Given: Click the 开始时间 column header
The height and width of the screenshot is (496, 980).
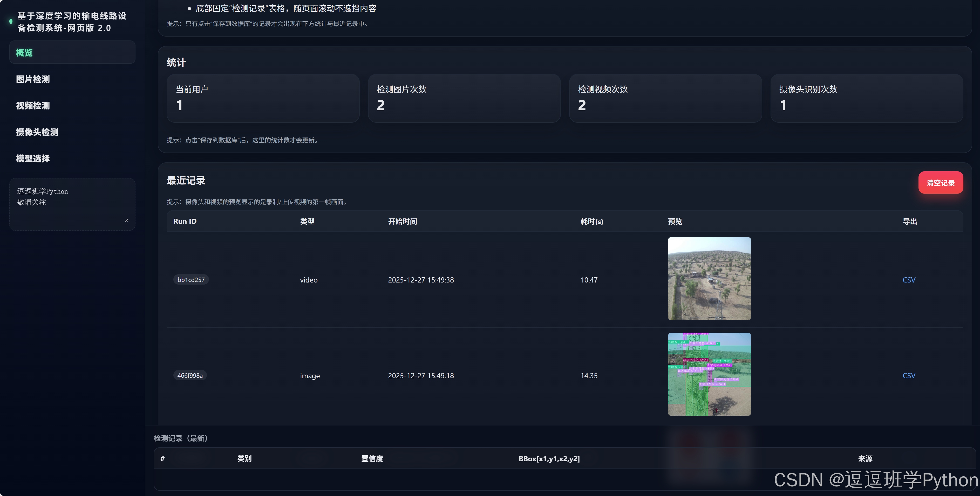Looking at the screenshot, I should point(403,221).
